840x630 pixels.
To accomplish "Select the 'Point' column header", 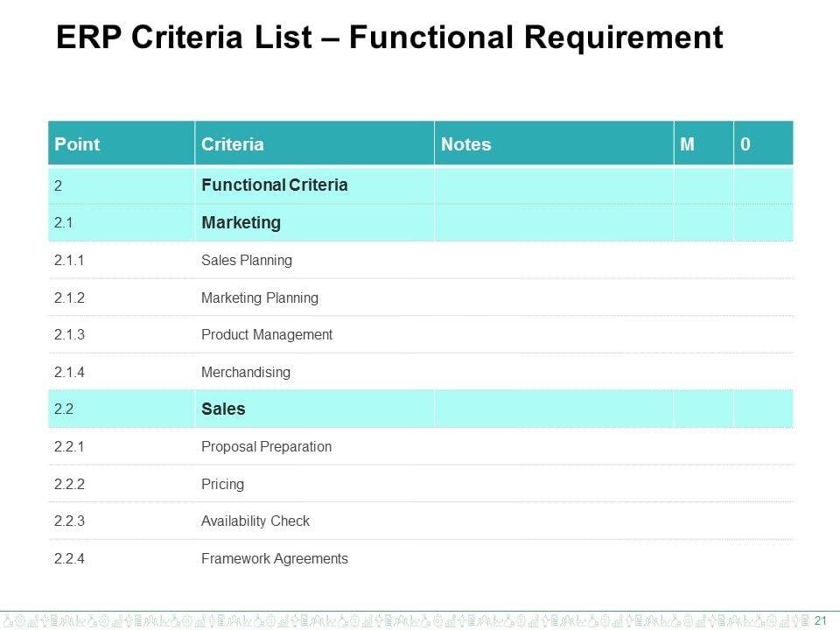I will click(77, 144).
